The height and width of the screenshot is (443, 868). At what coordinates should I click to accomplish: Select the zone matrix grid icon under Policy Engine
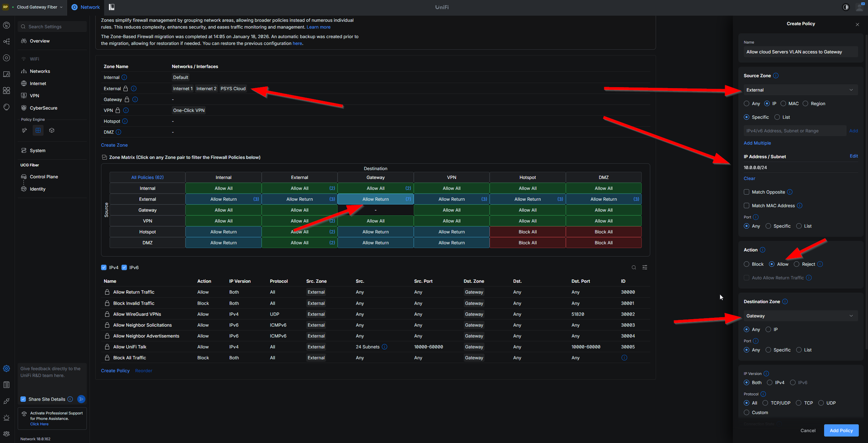38,131
